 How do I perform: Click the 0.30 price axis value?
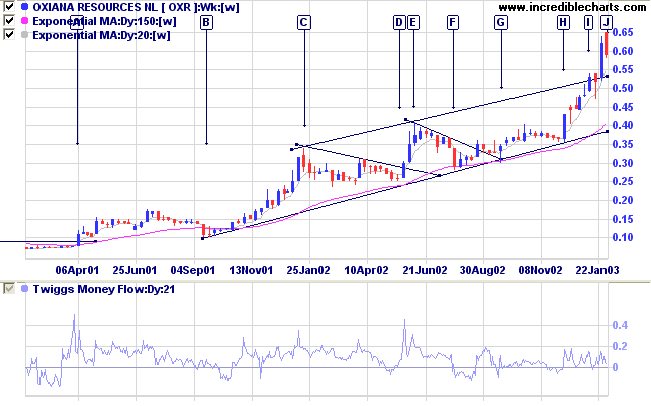click(x=623, y=163)
